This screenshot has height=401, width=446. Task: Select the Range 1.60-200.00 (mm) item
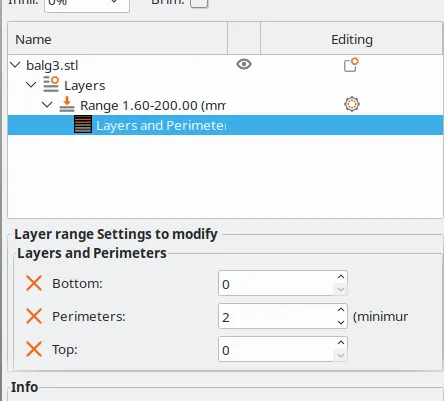click(225, 105)
